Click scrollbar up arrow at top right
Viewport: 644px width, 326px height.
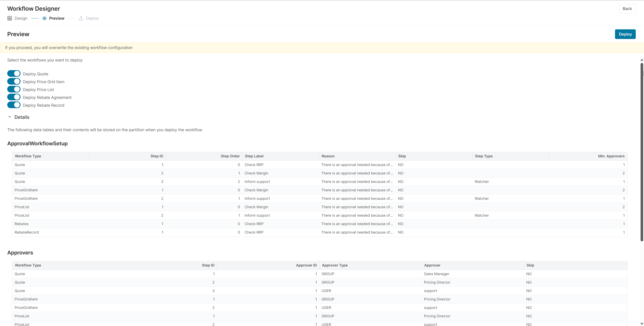click(x=642, y=60)
